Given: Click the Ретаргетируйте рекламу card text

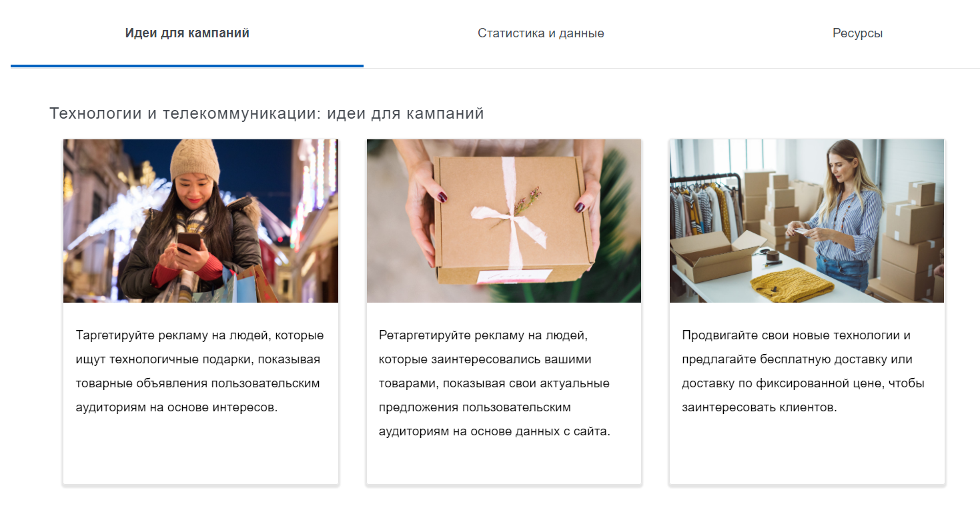Looking at the screenshot, I should pos(494,383).
